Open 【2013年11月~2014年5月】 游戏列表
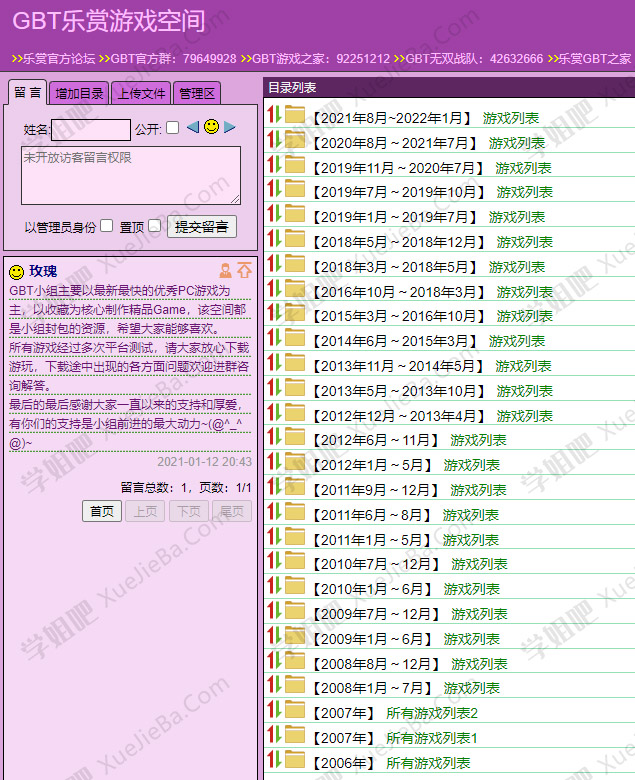 coord(433,366)
